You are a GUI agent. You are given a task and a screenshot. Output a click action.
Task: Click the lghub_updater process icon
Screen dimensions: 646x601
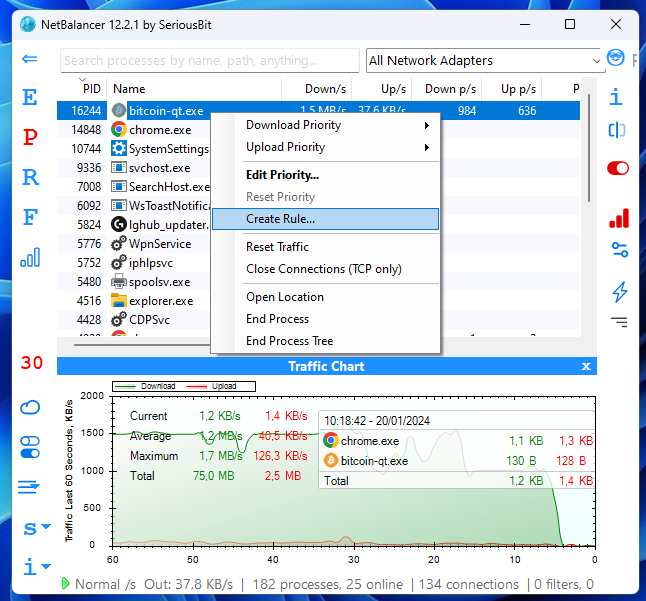click(119, 224)
